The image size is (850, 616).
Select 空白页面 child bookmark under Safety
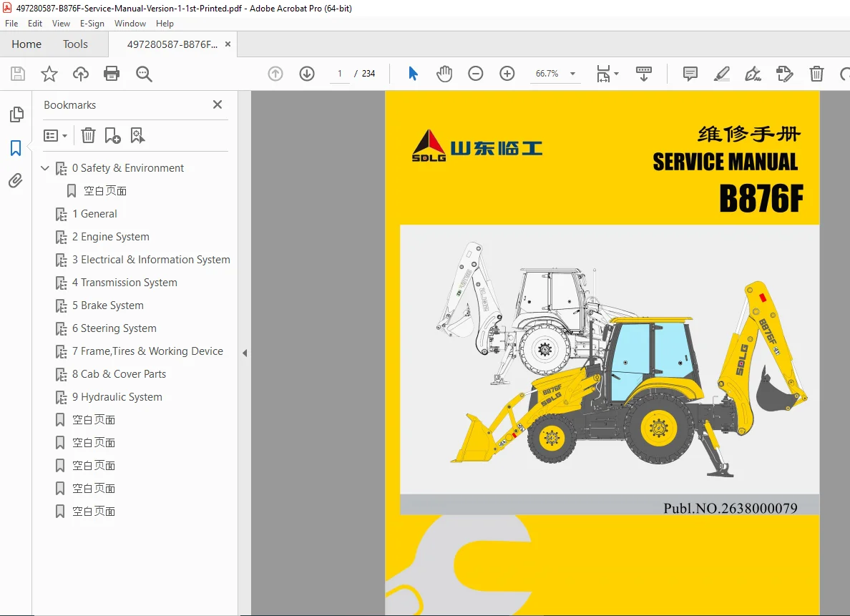click(105, 191)
